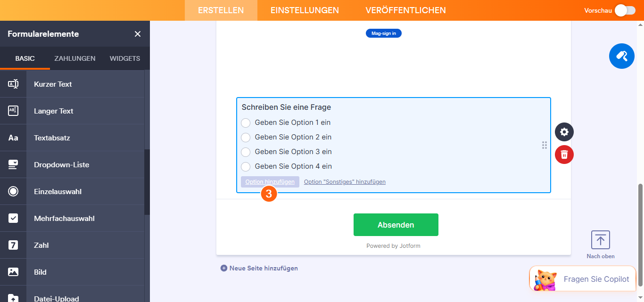
Task: Select the Dropdown-Liste element icon
Action: (12, 164)
